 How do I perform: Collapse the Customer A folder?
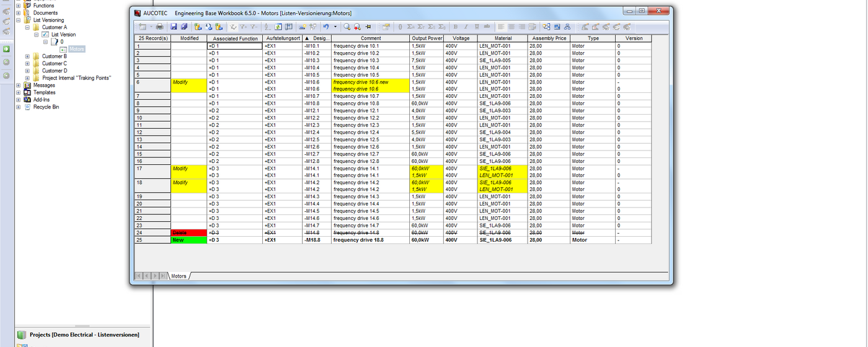27,27
